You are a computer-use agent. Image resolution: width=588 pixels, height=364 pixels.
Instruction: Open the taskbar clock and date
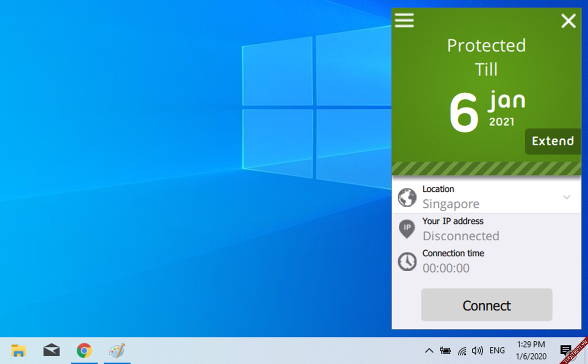[531, 350]
